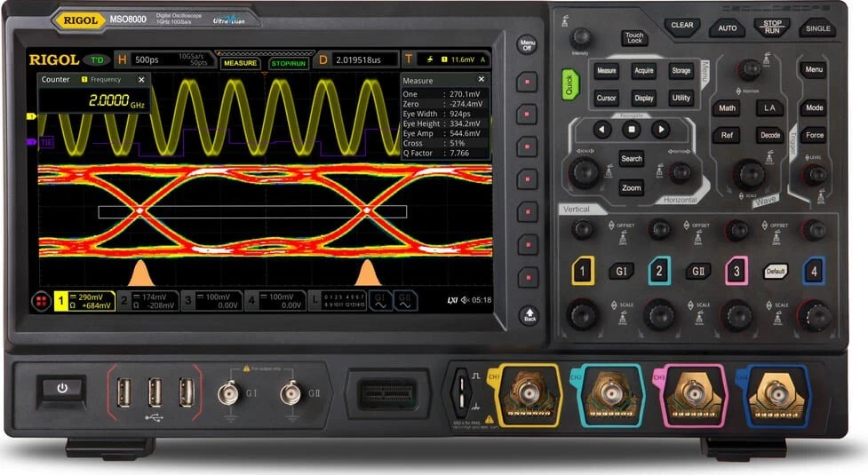This screenshot has height=475, width=868.
Task: Tap the speaker sound icon in the status bar
Action: pyautogui.click(x=466, y=300)
